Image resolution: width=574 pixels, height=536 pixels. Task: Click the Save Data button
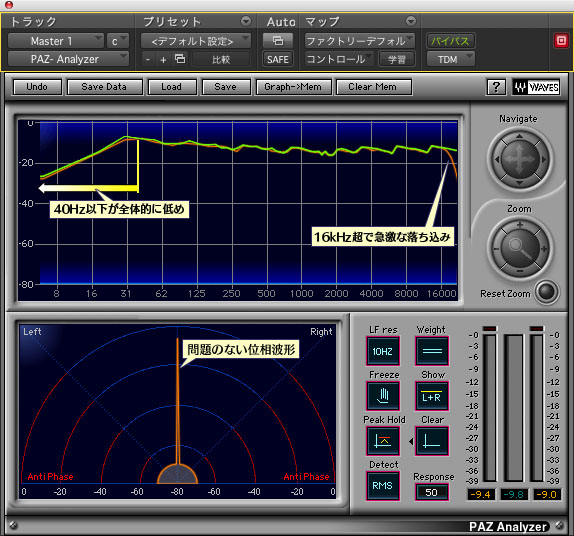(104, 87)
